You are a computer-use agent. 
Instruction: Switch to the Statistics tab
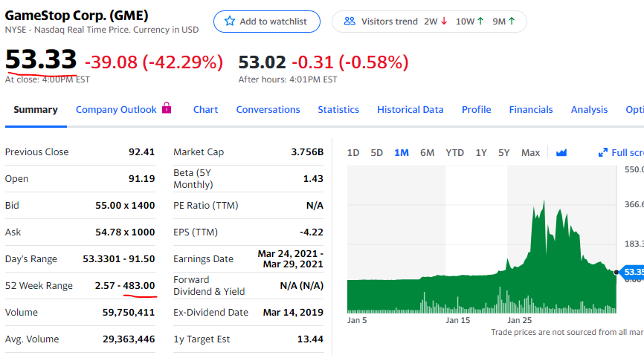click(338, 110)
